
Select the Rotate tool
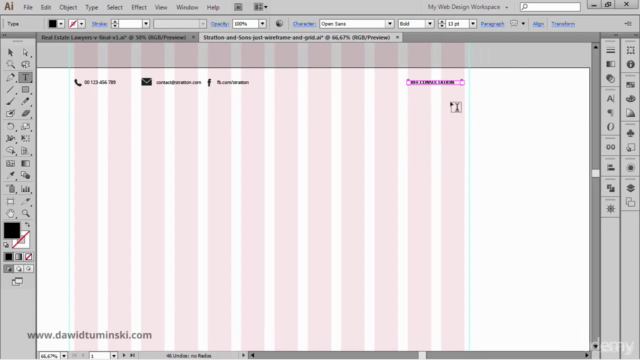[11, 127]
